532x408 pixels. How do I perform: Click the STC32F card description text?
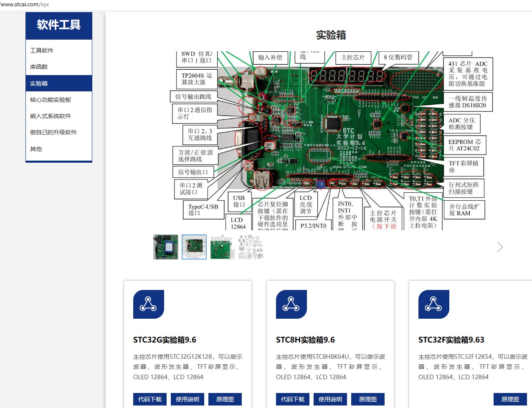click(x=473, y=367)
